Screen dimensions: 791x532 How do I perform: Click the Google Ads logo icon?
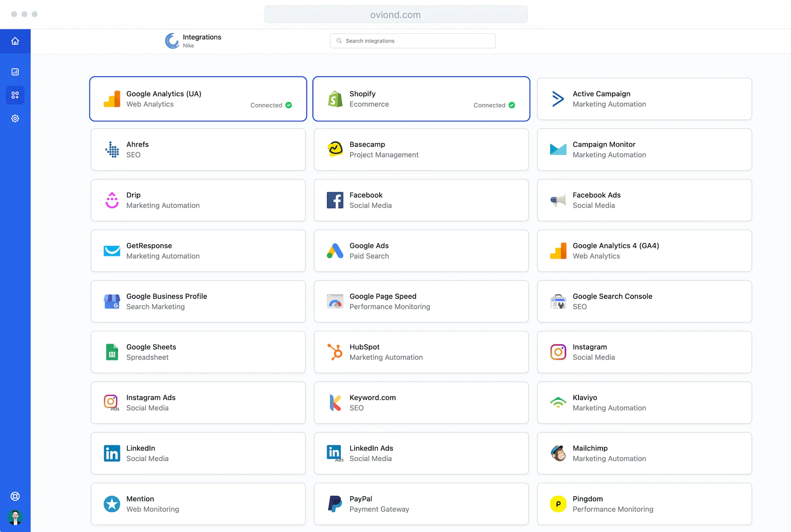(x=335, y=251)
